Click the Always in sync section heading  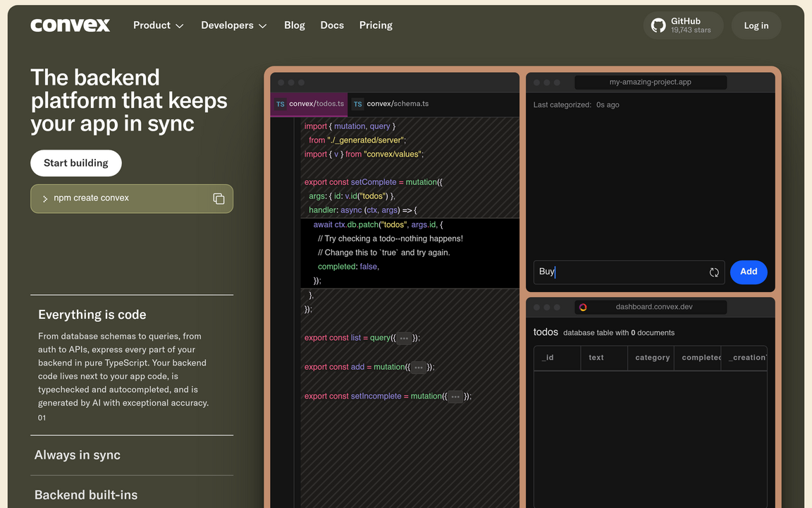tap(77, 455)
